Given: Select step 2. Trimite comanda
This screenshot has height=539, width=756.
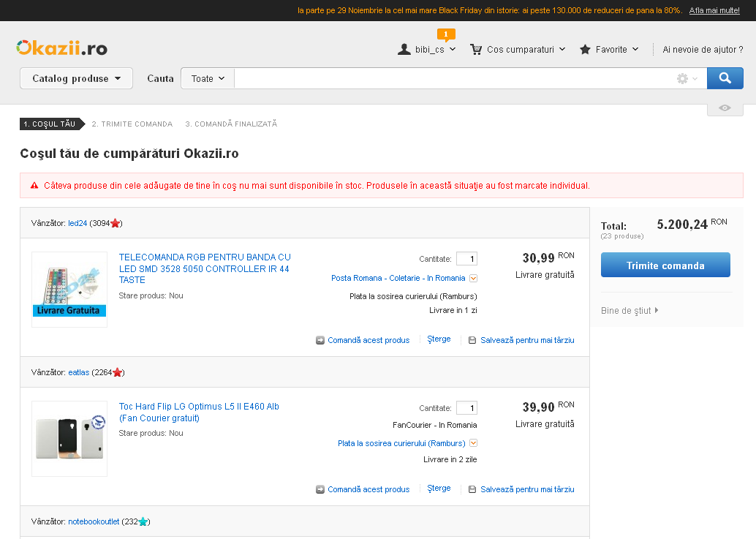Looking at the screenshot, I should (132, 124).
